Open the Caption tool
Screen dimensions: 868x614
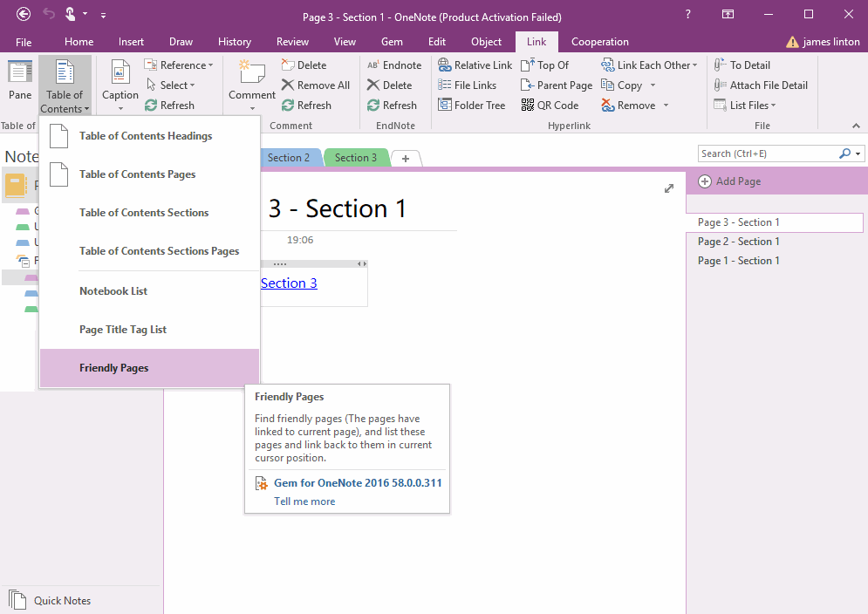(x=120, y=84)
